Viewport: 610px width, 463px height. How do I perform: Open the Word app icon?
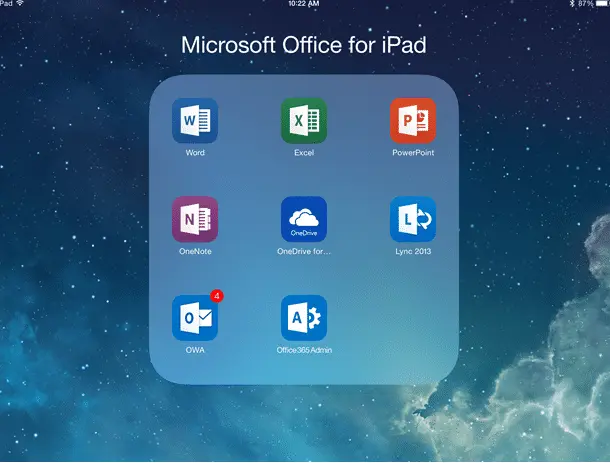pyautogui.click(x=195, y=121)
